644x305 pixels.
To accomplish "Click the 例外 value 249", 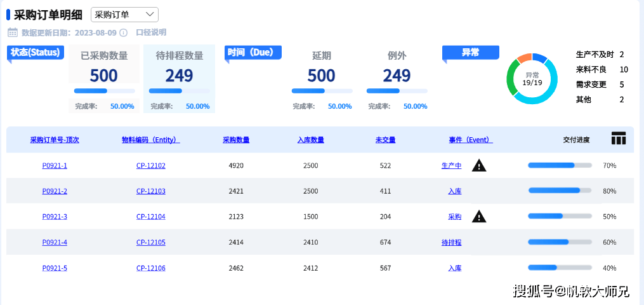I will click(397, 76).
